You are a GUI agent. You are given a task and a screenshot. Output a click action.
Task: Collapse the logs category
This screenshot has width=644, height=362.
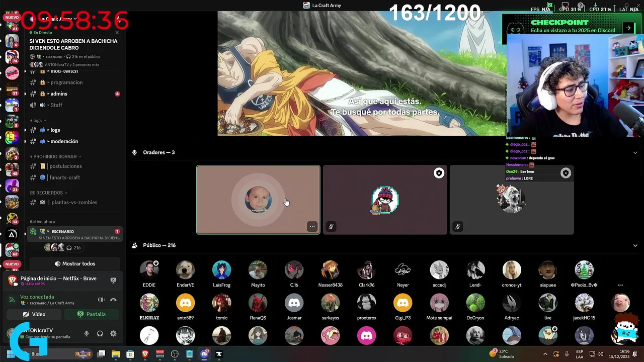38,121
